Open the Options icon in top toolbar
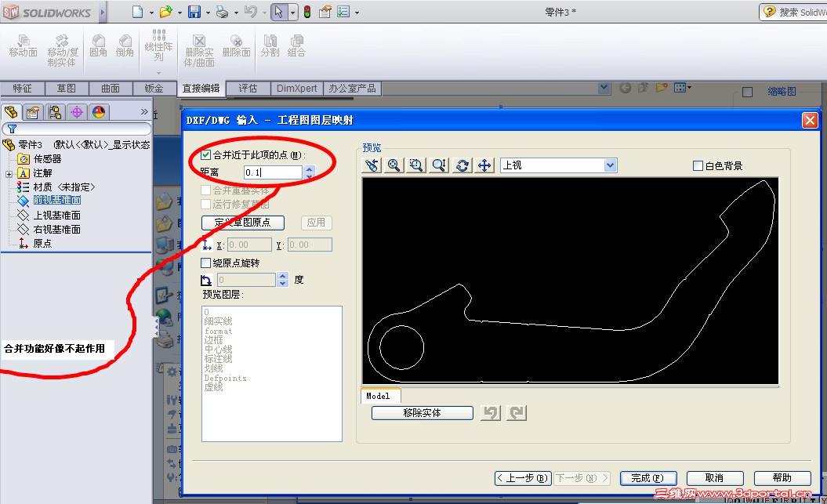Screen dimensions: 827x504 click(343, 12)
